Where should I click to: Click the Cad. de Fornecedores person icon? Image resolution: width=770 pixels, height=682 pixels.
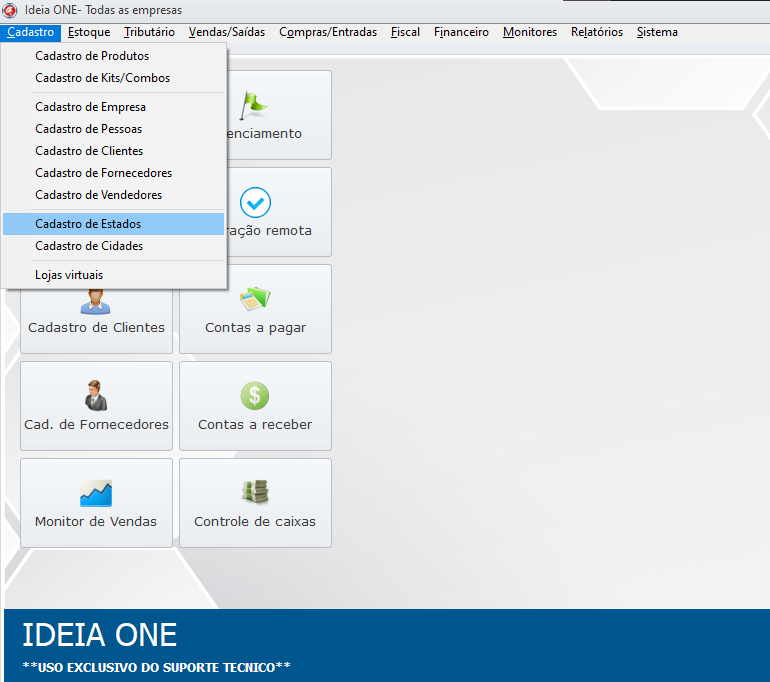coord(96,395)
